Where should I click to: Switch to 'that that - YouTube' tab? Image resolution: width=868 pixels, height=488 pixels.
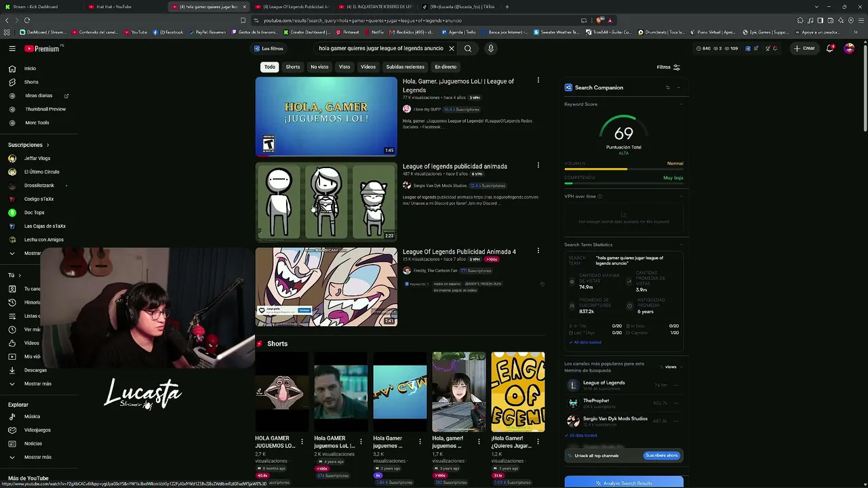(125, 7)
